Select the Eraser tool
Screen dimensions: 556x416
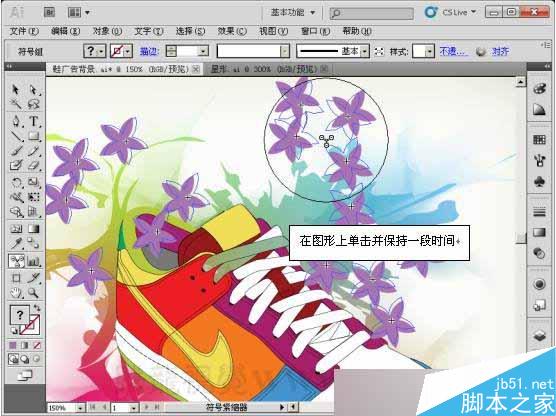(34, 165)
